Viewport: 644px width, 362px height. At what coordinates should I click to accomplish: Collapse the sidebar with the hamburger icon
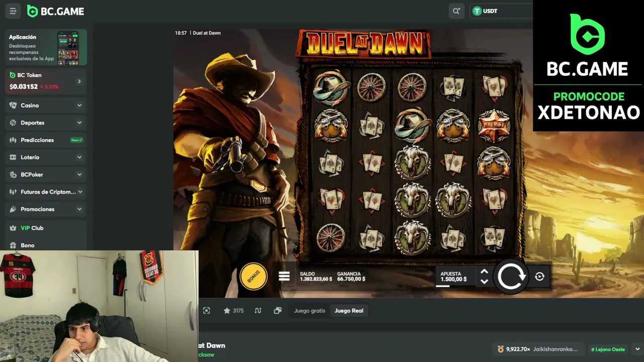(13, 11)
